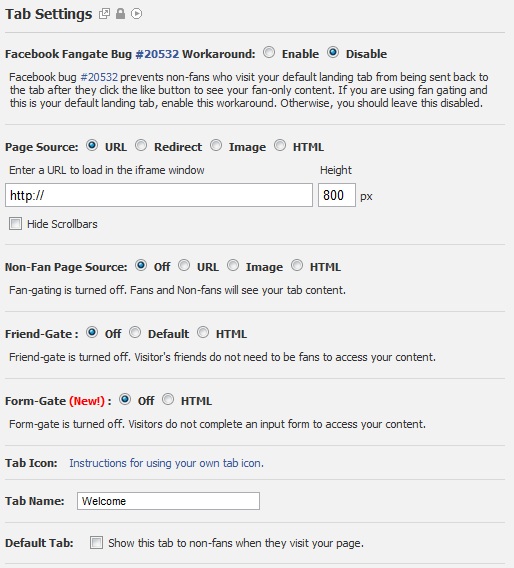Click the play arrow icon beside Tab Settings
This screenshot has height=568, width=514.
pyautogui.click(x=136, y=14)
